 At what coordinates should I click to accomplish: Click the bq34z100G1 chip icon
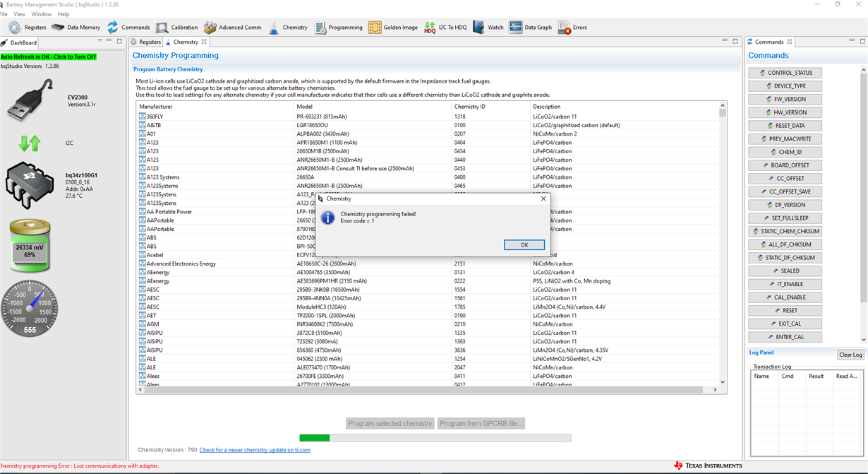pyautogui.click(x=30, y=185)
